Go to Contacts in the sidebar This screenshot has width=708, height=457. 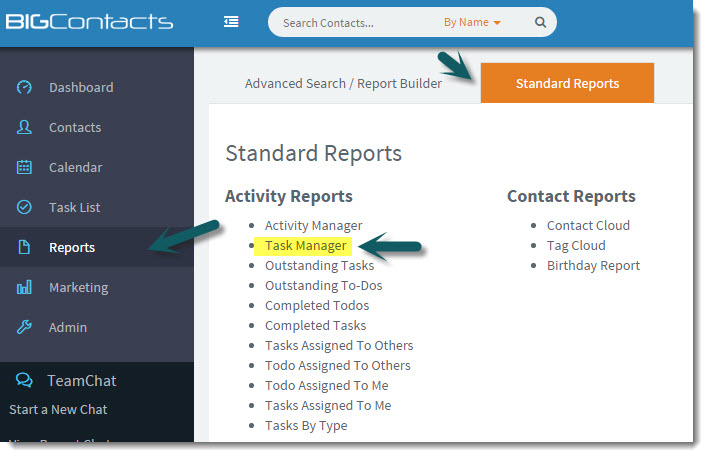tap(75, 127)
